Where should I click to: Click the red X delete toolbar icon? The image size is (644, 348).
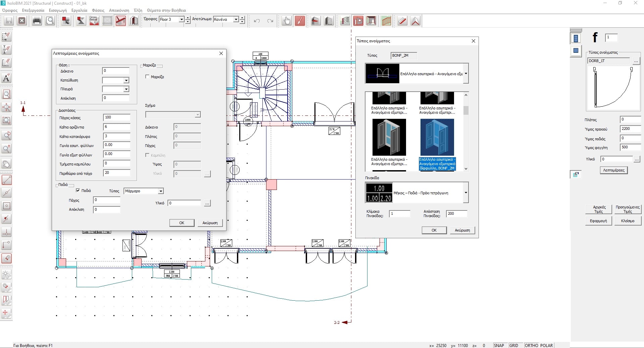click(22, 21)
